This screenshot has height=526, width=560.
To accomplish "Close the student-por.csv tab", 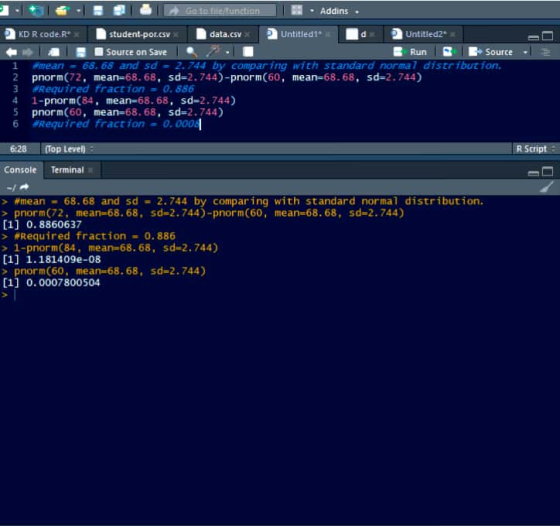I will point(176,35).
